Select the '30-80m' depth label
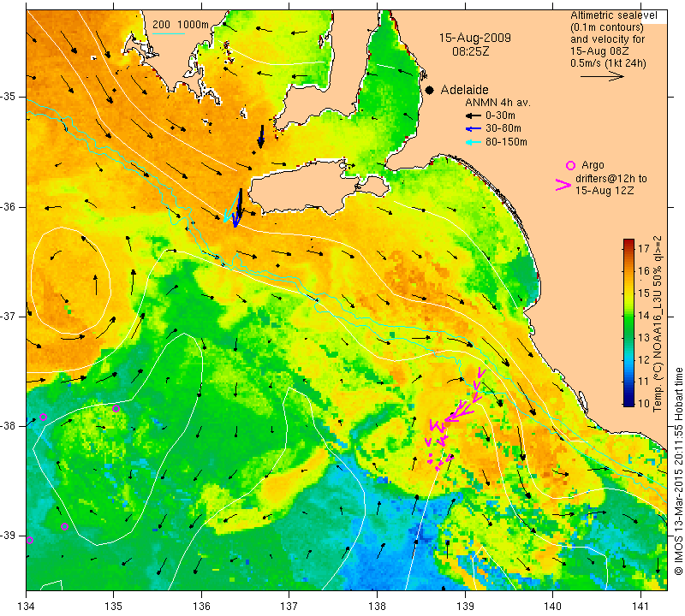 click(503, 128)
